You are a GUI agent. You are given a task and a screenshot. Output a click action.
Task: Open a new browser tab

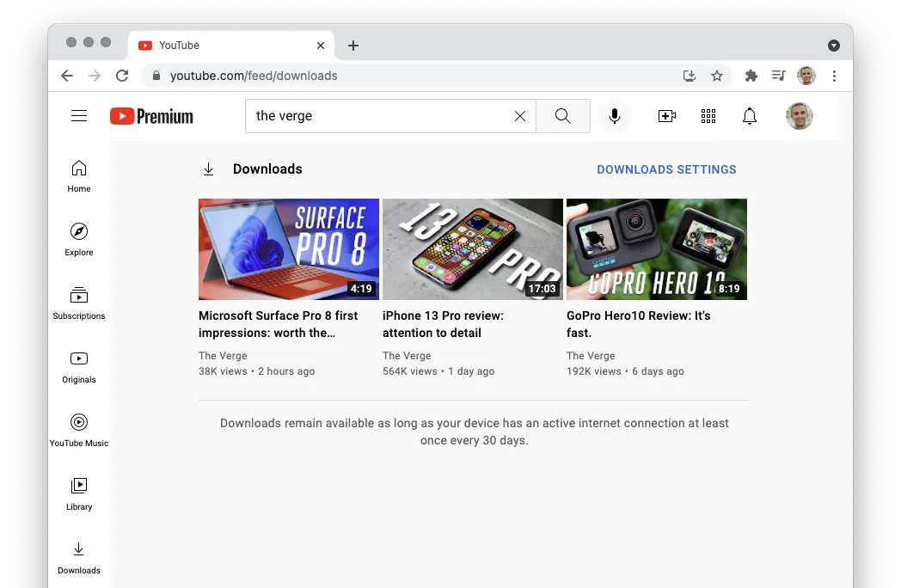point(353,46)
